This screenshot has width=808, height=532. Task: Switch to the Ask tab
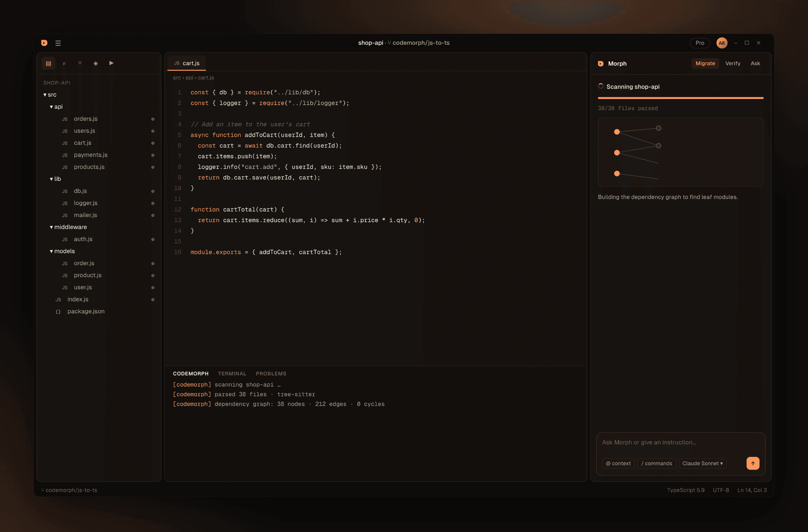(755, 64)
